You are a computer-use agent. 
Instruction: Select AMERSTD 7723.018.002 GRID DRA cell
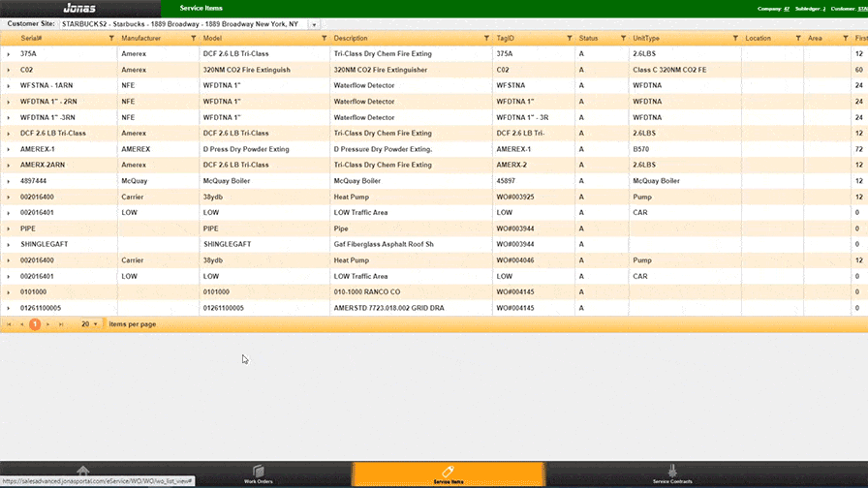click(x=388, y=308)
